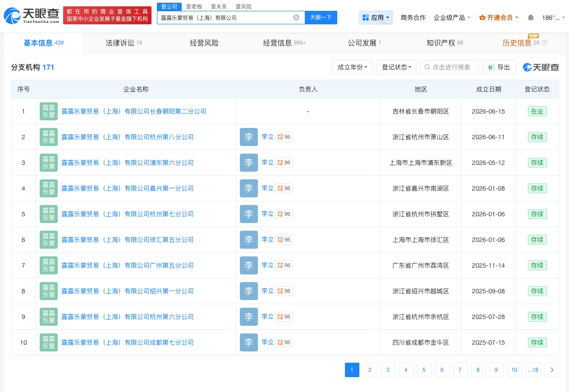
Task: Switch to the 法律诉讼 tab
Action: tap(124, 43)
